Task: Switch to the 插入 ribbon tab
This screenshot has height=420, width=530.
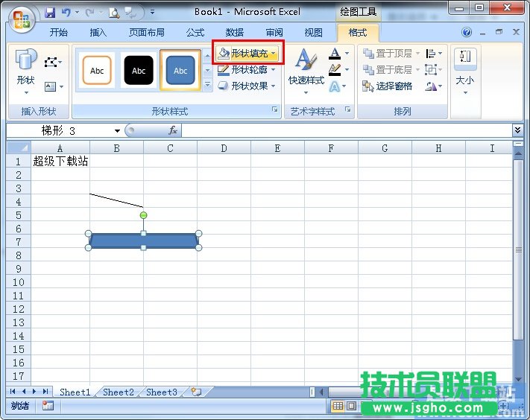Action: (98, 33)
